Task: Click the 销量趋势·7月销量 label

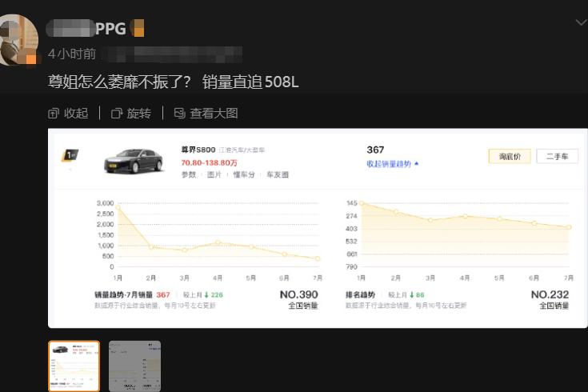Action: click(123, 295)
